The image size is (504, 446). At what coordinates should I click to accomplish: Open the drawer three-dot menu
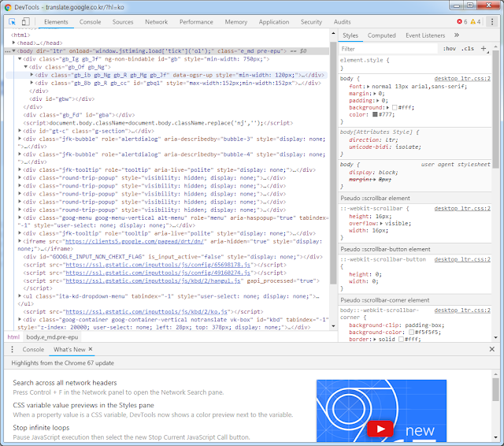click(x=13, y=349)
